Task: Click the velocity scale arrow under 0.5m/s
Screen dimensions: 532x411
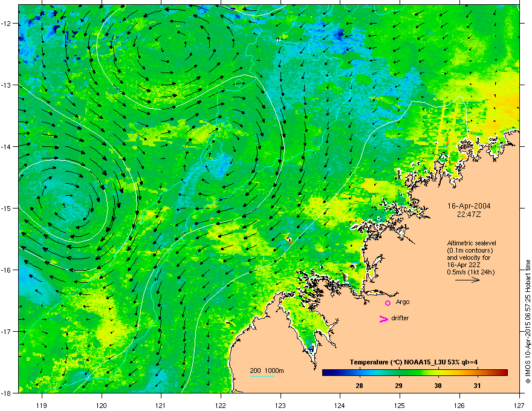Action: pos(467,280)
